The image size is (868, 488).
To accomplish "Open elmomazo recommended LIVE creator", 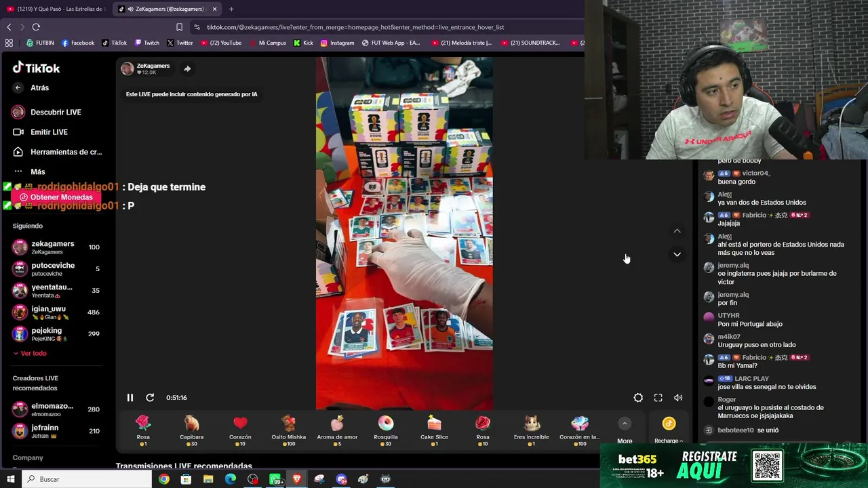I will pyautogui.click(x=56, y=409).
